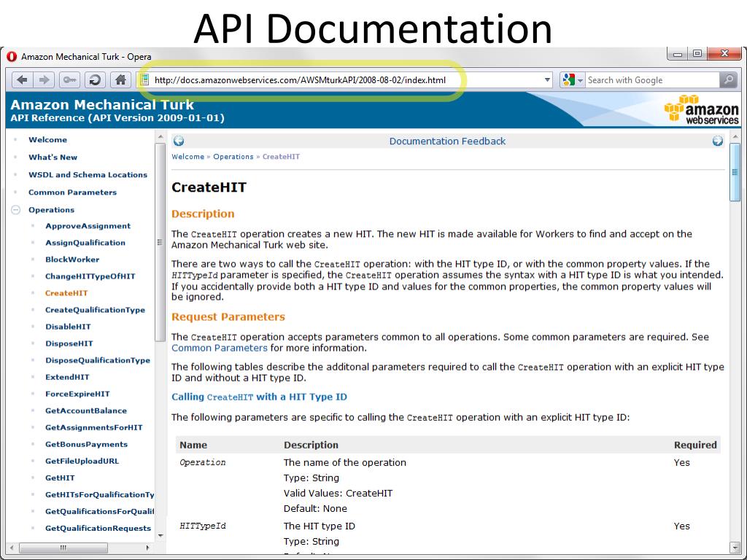Open the BlockWorker operation
Image resolution: width=747 pixels, height=560 pixels.
72,260
